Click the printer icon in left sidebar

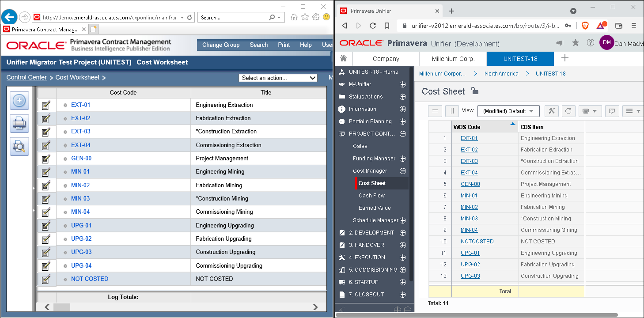19,123
